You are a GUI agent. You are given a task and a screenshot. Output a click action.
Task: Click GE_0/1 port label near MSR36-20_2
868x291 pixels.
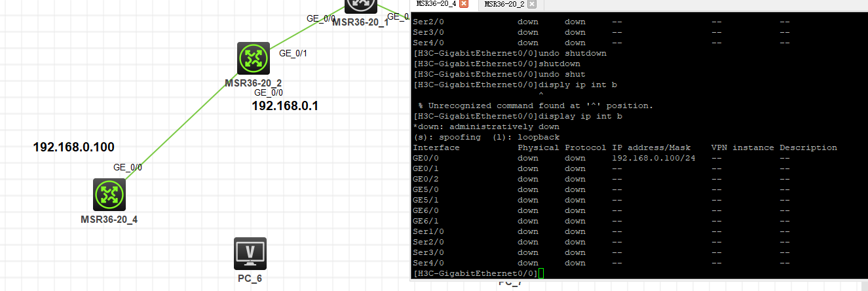[293, 53]
